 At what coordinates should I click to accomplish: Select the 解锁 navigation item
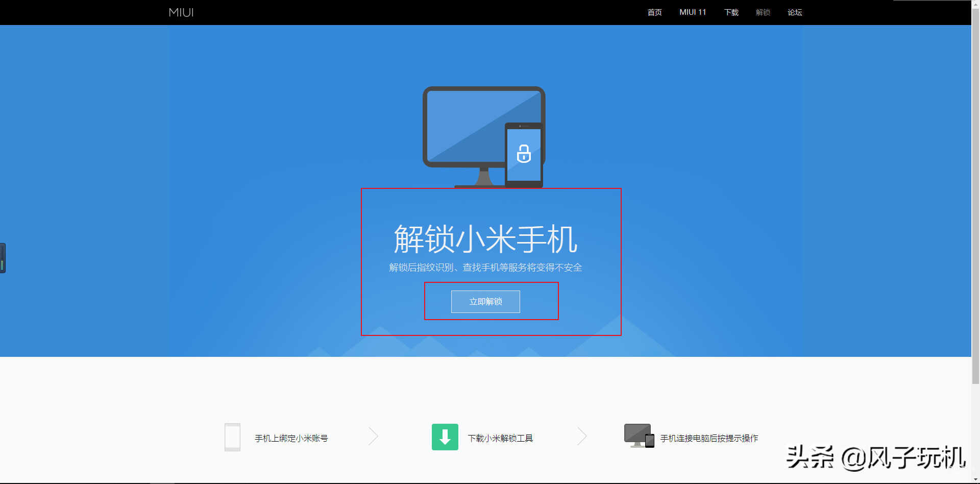[763, 12]
